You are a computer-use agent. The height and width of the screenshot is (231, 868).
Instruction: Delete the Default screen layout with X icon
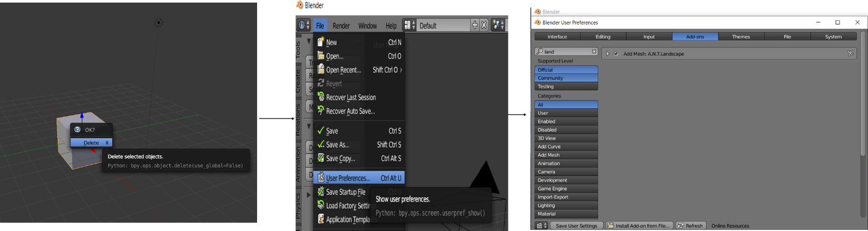tap(484, 25)
